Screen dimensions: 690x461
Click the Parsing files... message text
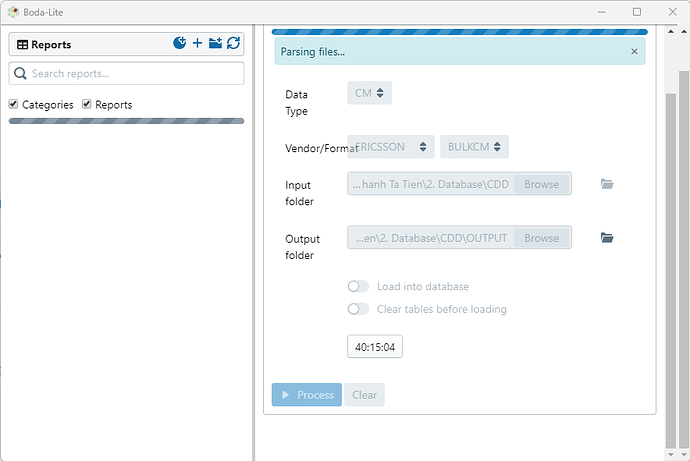pyautogui.click(x=313, y=51)
